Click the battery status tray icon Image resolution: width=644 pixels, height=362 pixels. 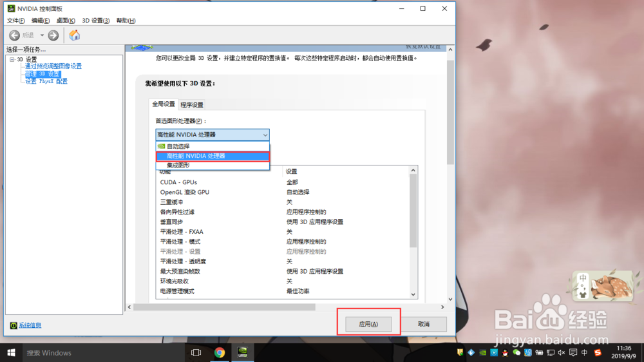point(539,352)
